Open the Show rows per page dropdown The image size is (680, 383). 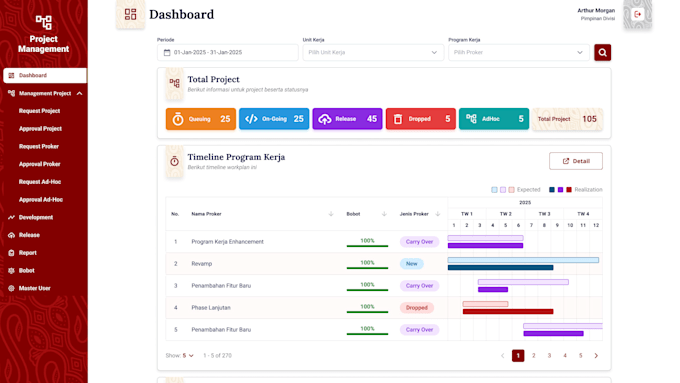(187, 356)
